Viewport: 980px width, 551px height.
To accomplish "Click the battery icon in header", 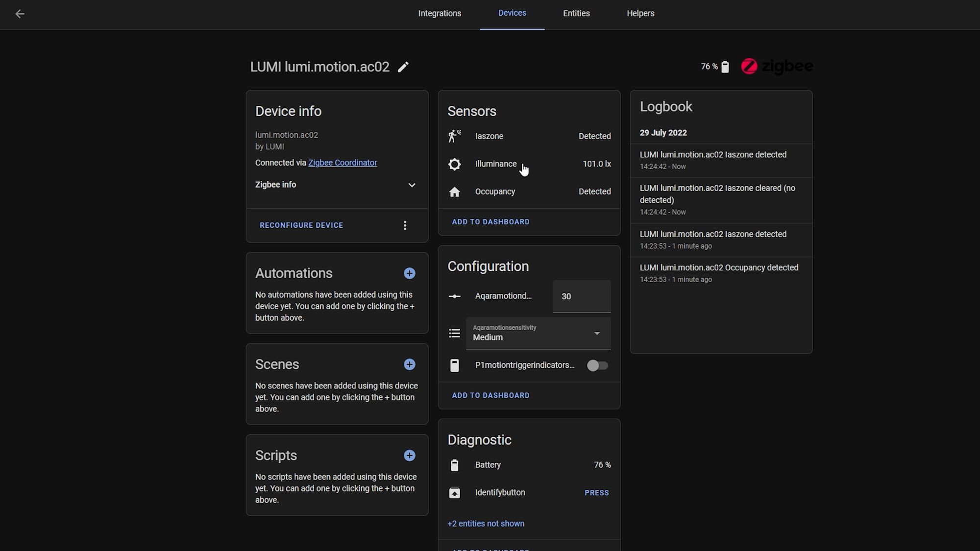I will (x=725, y=67).
